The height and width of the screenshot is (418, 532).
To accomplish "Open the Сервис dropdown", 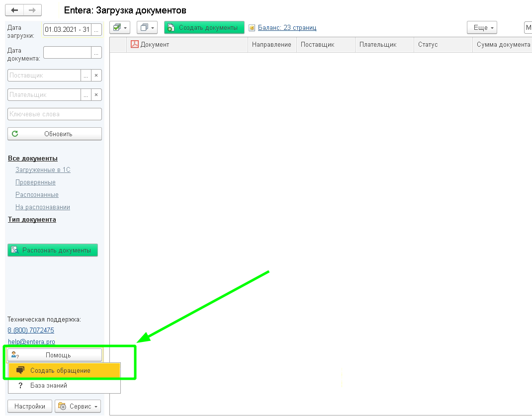I will [78, 406].
